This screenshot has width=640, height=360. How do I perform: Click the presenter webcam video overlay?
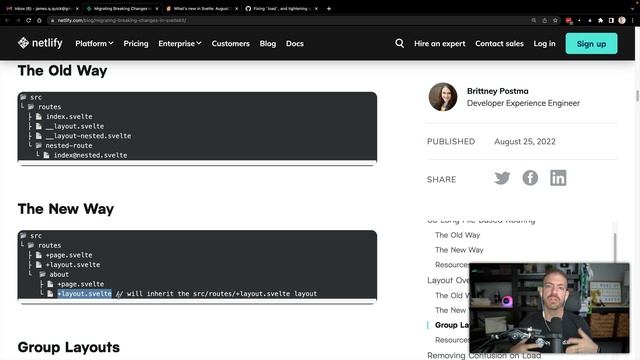point(549,308)
